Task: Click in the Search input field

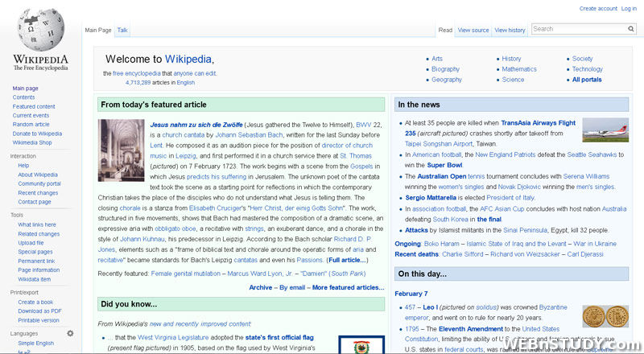Action: point(579,29)
